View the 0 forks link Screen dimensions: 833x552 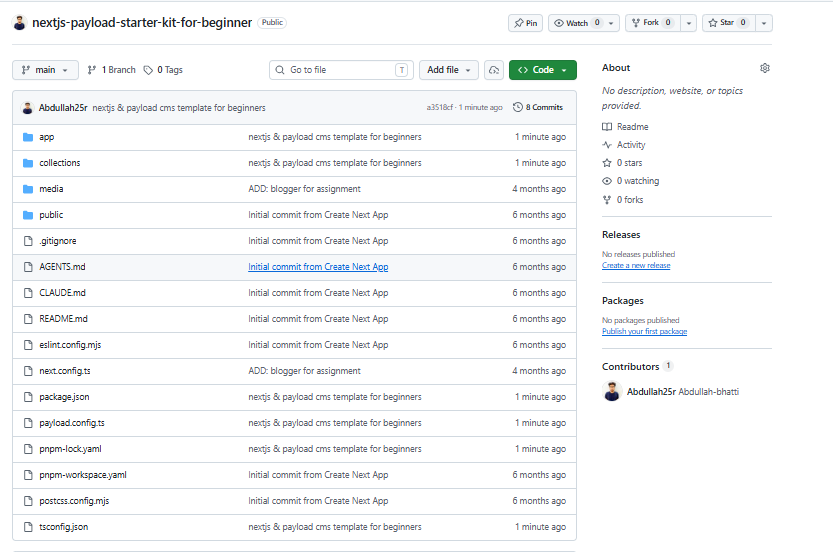tap(623, 200)
